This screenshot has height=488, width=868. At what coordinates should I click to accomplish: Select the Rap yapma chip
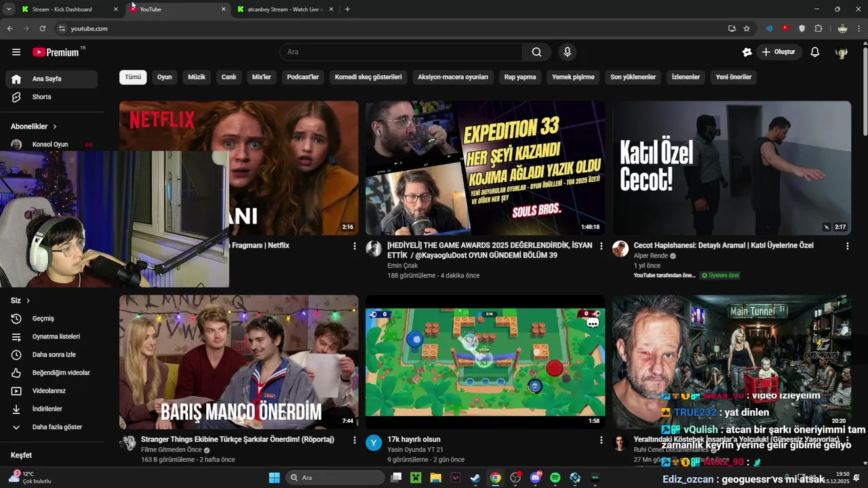click(x=520, y=77)
